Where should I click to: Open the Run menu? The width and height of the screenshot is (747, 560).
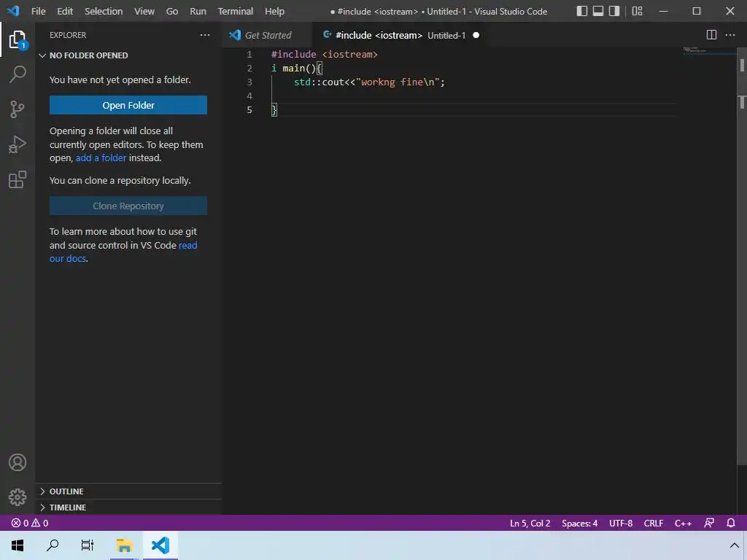198,11
